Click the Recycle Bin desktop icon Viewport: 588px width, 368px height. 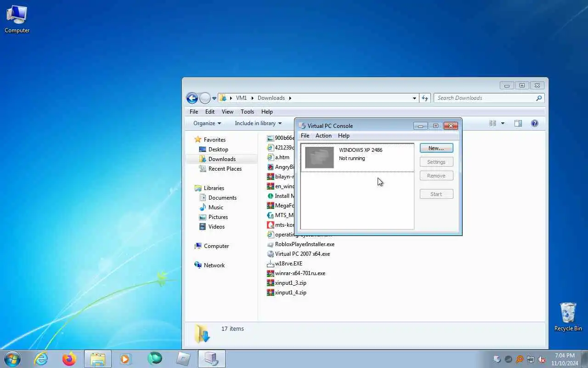click(x=568, y=316)
